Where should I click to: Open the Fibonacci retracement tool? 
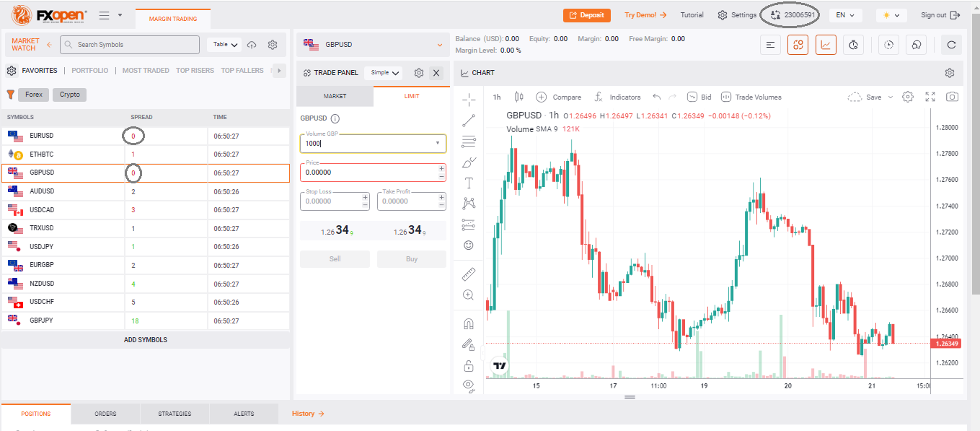coord(469,141)
